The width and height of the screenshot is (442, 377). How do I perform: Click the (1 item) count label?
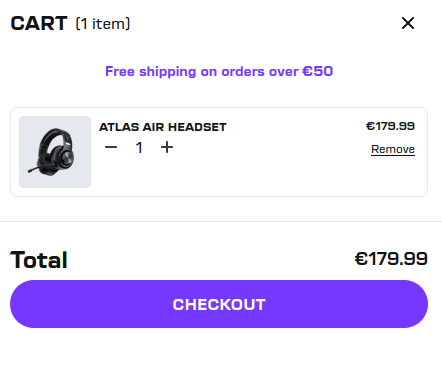(x=103, y=24)
